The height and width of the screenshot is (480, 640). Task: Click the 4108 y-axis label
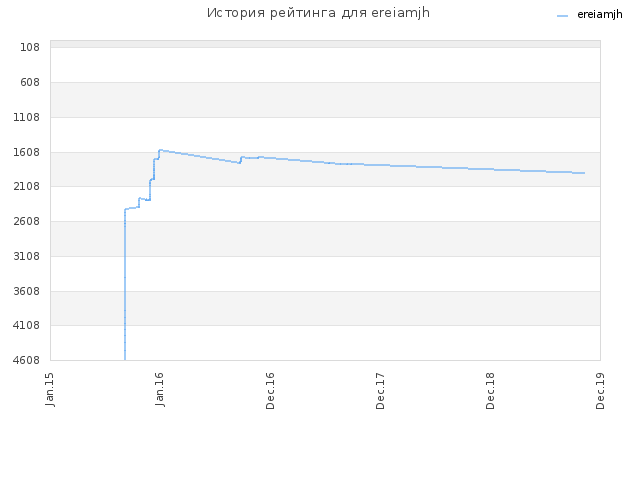27,325
